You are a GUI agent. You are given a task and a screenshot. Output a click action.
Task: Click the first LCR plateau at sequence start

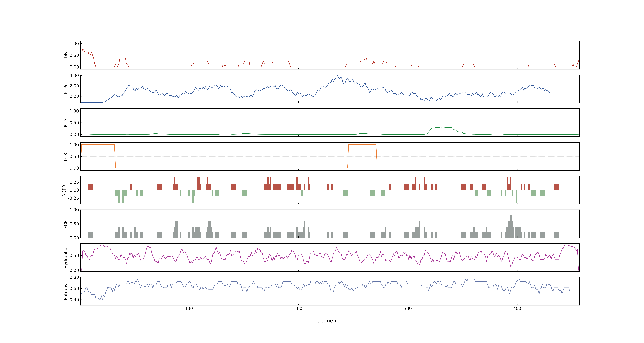98,145
